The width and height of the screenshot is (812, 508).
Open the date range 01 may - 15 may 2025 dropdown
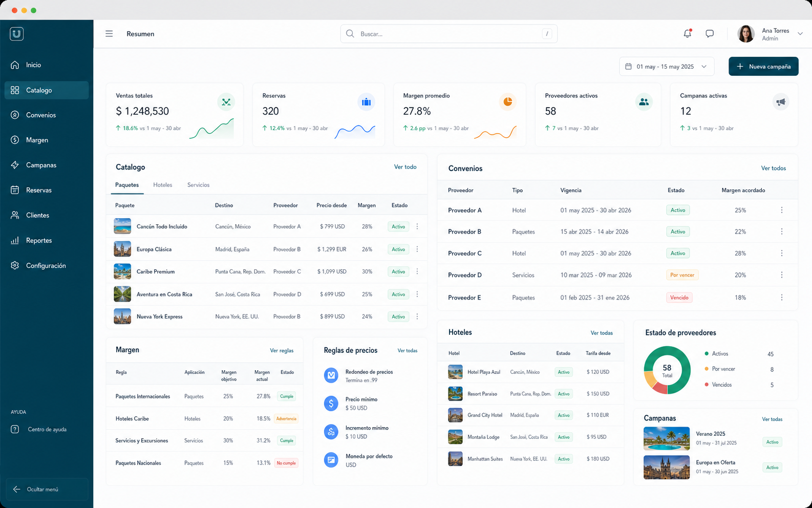pyautogui.click(x=666, y=67)
